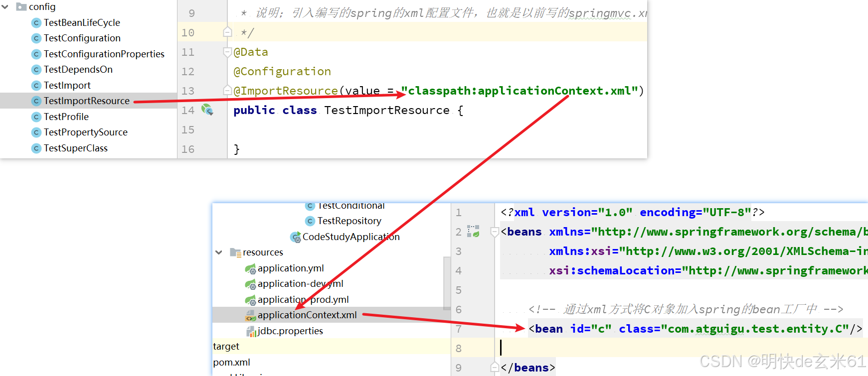Screen dimensions: 868x376
Task: Select the resources folder label
Action: point(263,252)
